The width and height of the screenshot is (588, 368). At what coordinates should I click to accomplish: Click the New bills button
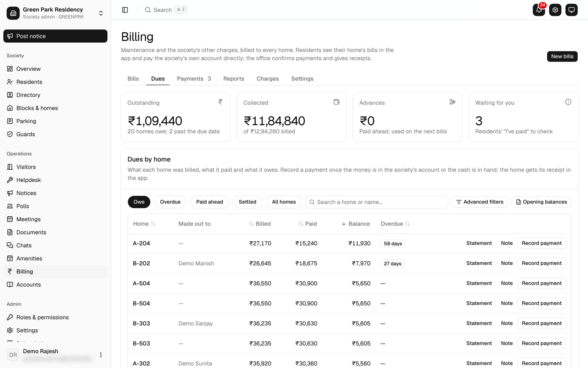pos(562,56)
